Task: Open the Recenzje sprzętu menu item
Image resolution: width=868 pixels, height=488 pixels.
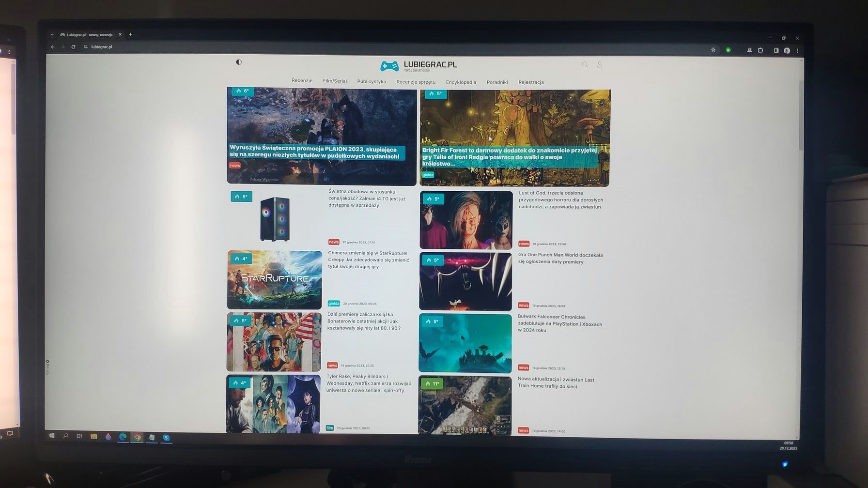Action: pos(416,82)
